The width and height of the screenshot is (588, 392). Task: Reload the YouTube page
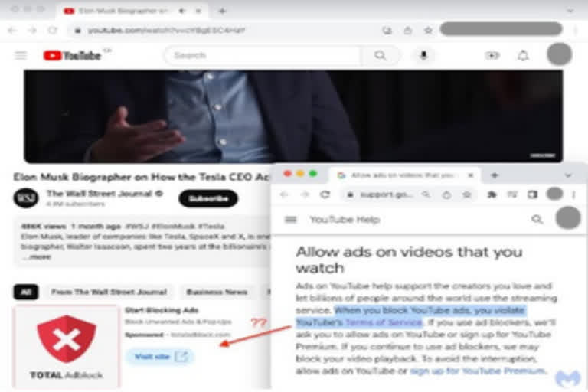53,31
